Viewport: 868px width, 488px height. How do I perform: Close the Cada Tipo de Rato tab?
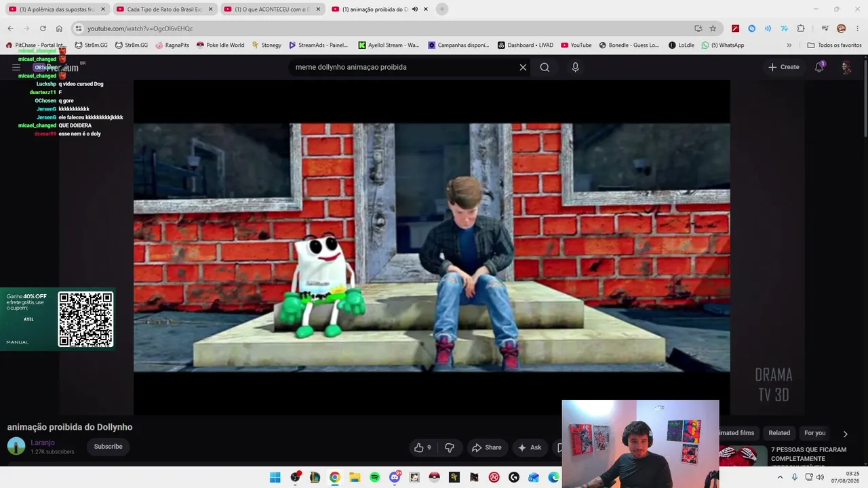click(x=210, y=9)
